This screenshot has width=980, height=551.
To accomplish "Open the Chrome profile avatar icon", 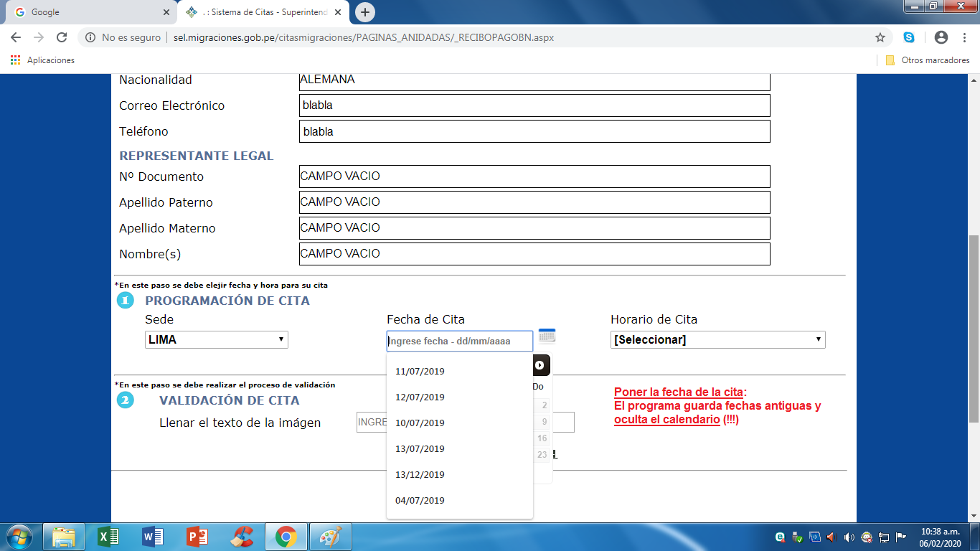I will pos(941,37).
